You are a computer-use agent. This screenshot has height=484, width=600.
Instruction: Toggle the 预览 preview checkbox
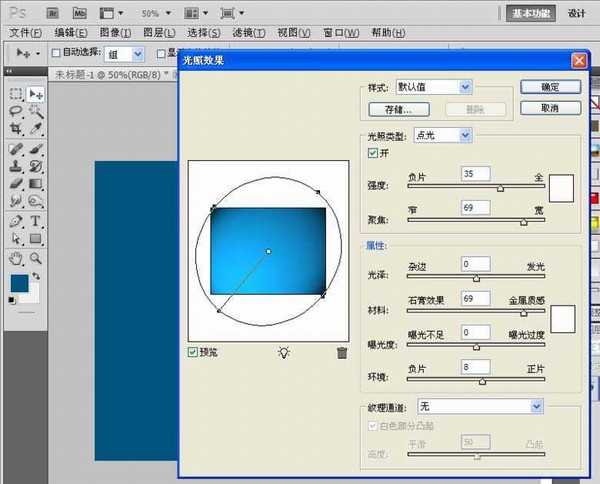tap(193, 352)
